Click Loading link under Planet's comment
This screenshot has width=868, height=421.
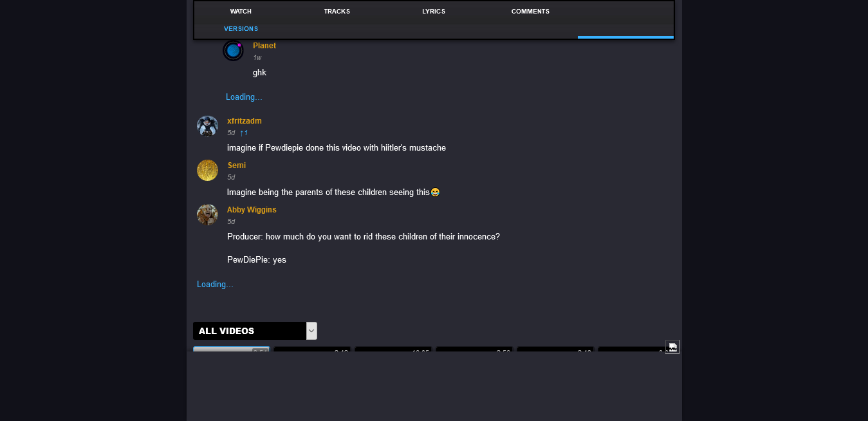coord(244,97)
